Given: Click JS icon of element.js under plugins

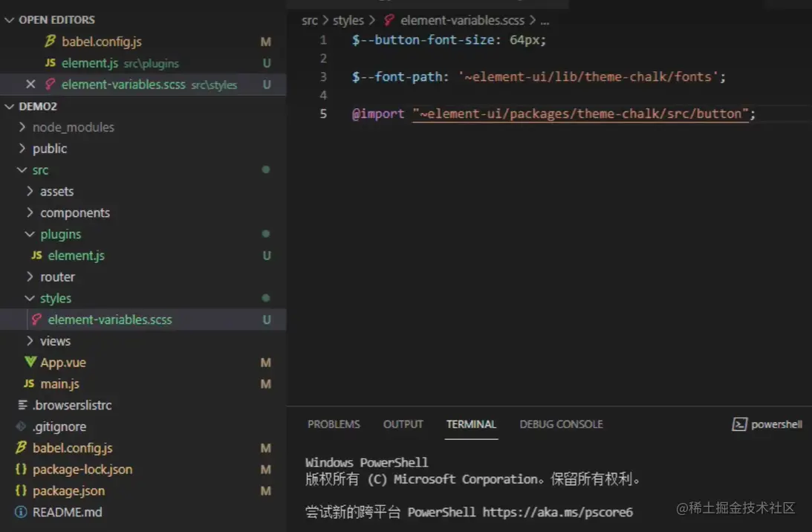Looking at the screenshot, I should tap(36, 255).
